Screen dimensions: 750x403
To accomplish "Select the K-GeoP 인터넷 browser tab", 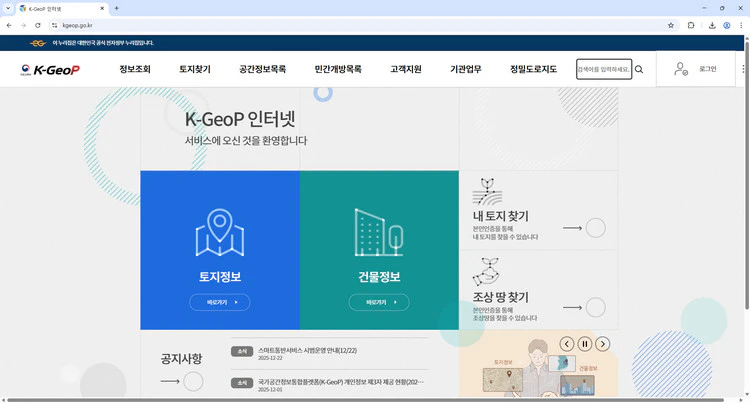I will pyautogui.click(x=61, y=9).
